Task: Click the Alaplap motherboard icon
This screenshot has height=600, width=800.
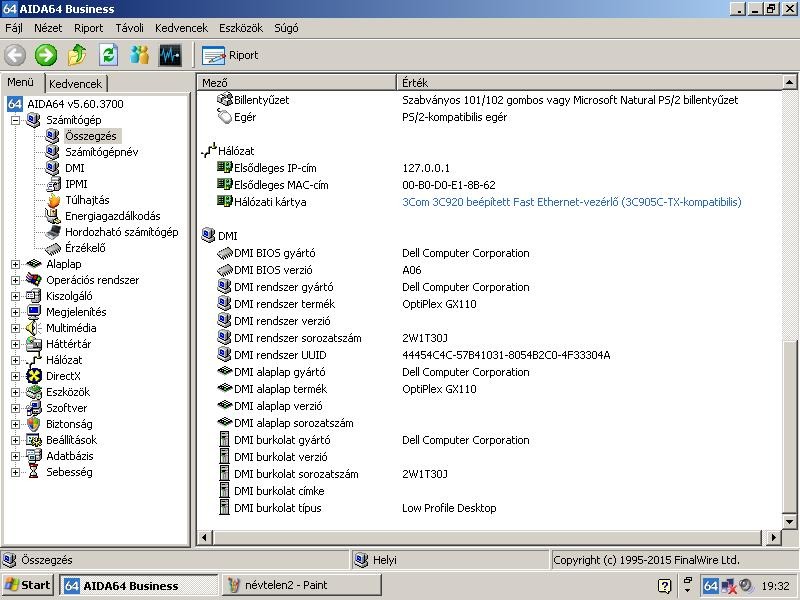Action: coord(34,264)
